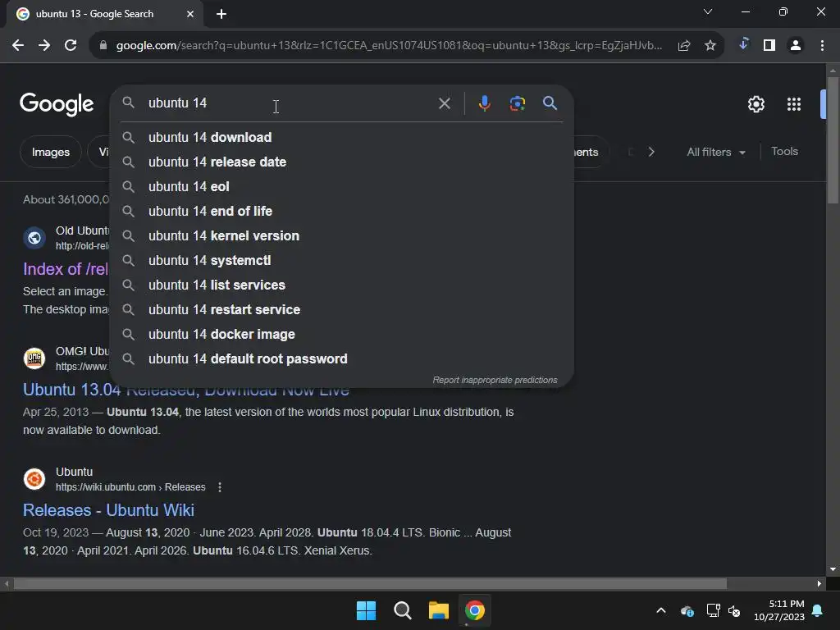Click the browser forward arrow
The height and width of the screenshot is (630, 840).
tap(44, 46)
